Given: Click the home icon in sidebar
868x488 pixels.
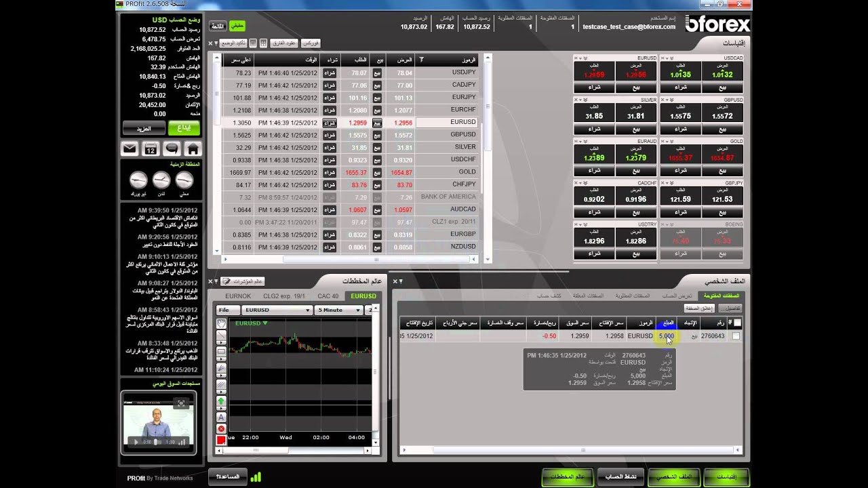Looking at the screenshot, I should (193, 149).
